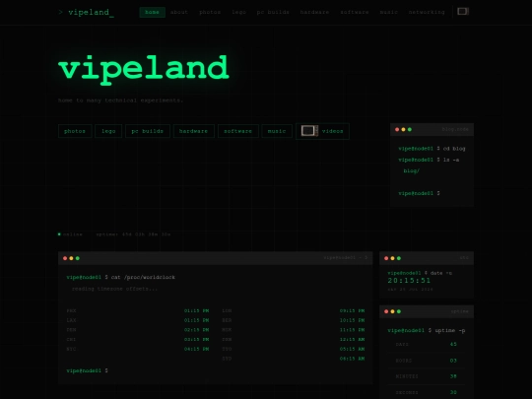Click the empty prompt at the worldclock terminal's bottom
Viewport: 532px width, 399px height.
pos(88,370)
